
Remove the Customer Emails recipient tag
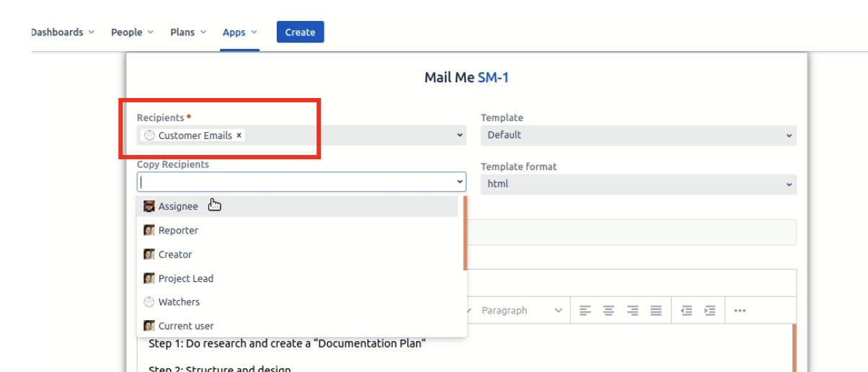(x=239, y=136)
